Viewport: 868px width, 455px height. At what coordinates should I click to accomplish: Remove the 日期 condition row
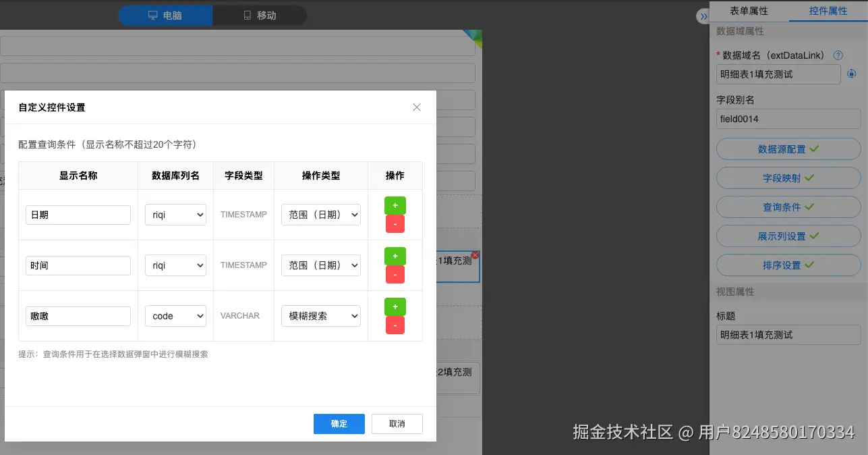(x=395, y=224)
